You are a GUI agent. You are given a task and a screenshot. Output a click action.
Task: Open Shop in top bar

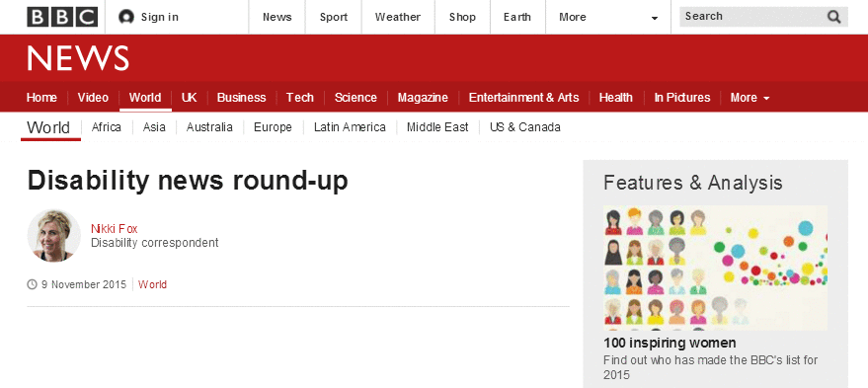pos(462,17)
